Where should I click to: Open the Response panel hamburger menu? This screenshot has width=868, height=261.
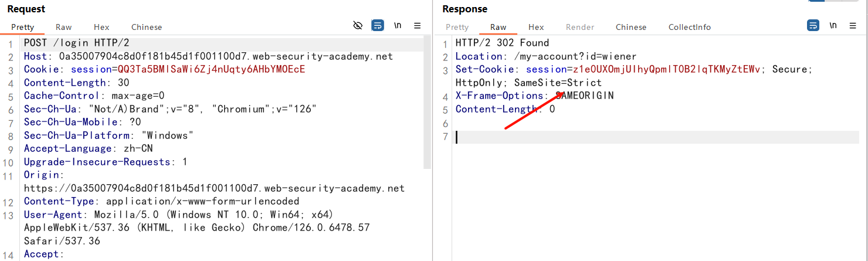(853, 26)
